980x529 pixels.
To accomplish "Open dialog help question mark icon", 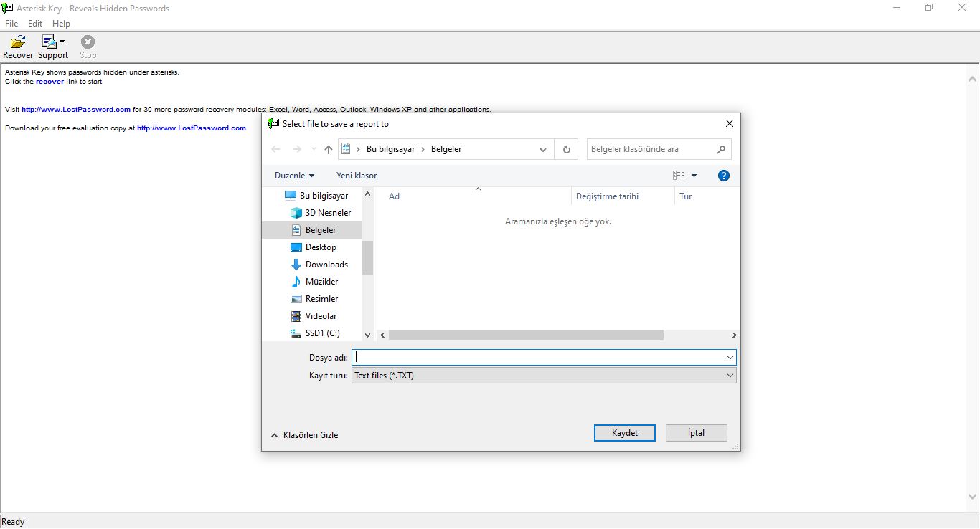I will click(723, 176).
